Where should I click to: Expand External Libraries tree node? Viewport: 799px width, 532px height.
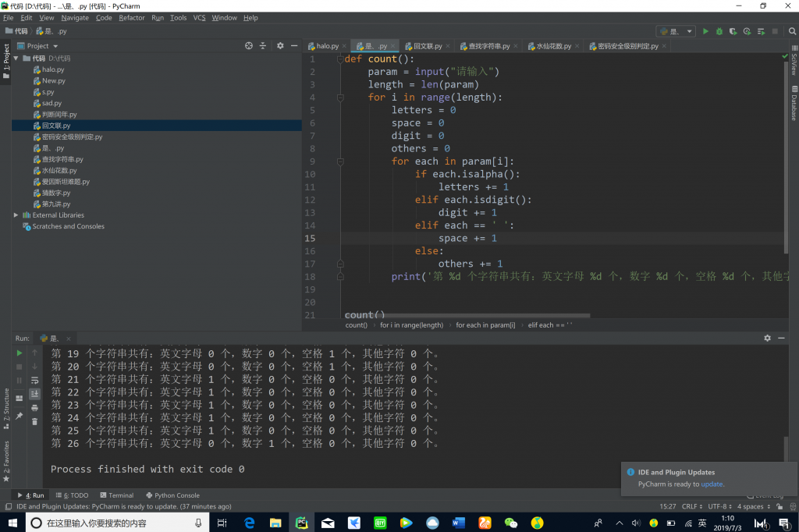[x=16, y=215]
